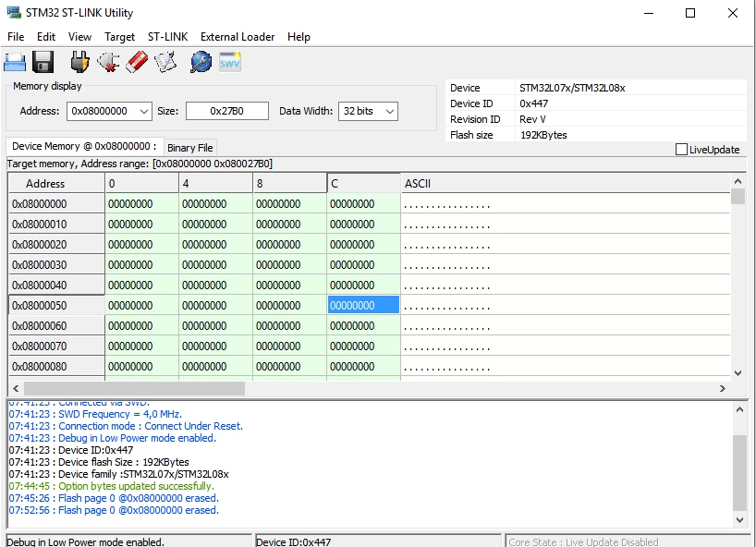Click the MCU core globe icon
Viewport: 756px width, 547px height.
[x=201, y=62]
